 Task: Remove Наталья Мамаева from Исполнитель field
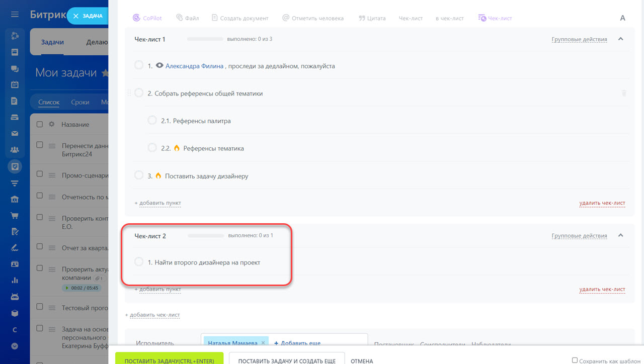click(263, 343)
